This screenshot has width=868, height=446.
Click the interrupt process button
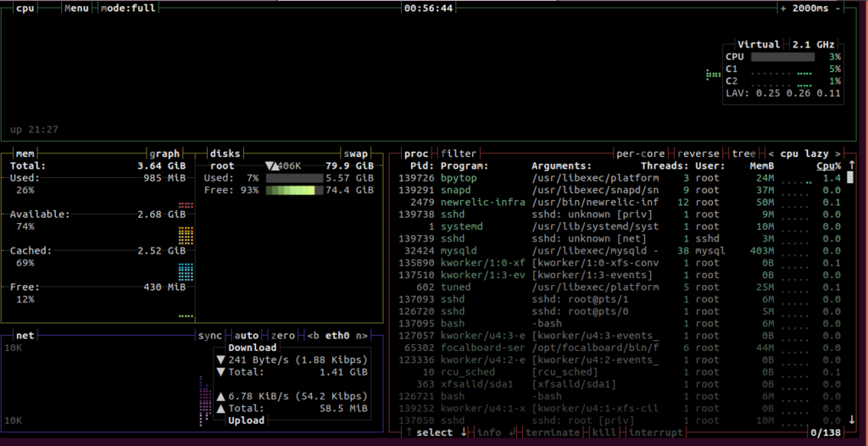pyautogui.click(x=657, y=432)
